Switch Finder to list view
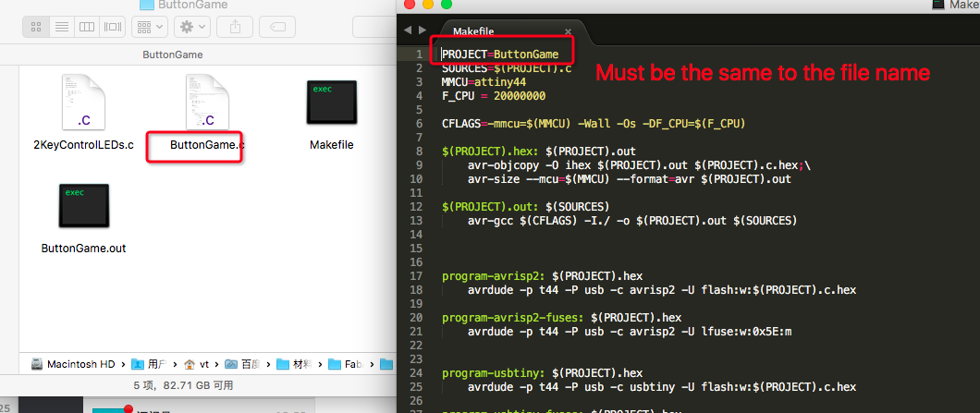The width and height of the screenshot is (980, 413). (61, 27)
